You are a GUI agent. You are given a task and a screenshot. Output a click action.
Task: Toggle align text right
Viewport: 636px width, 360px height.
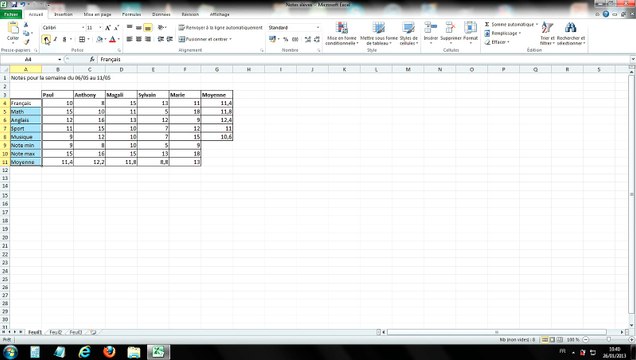148,39
